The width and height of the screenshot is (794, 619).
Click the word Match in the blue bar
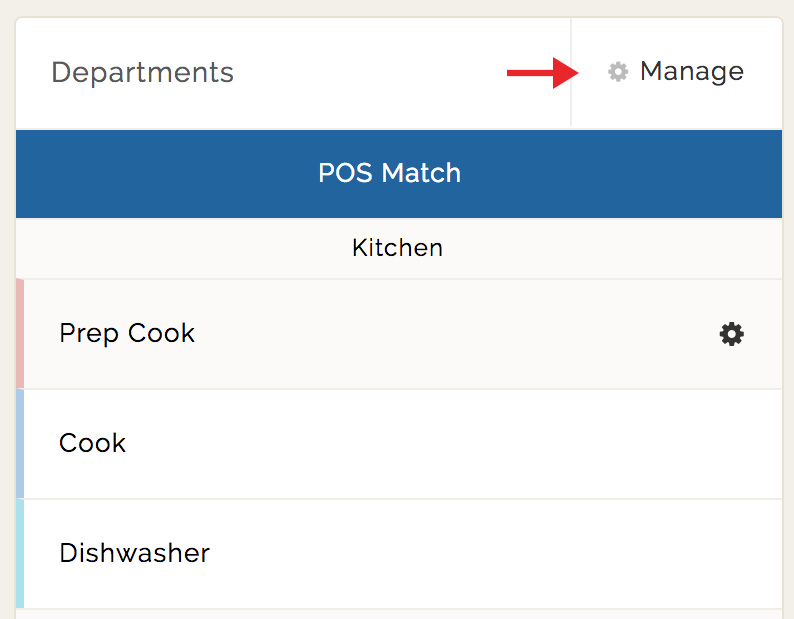tap(421, 173)
